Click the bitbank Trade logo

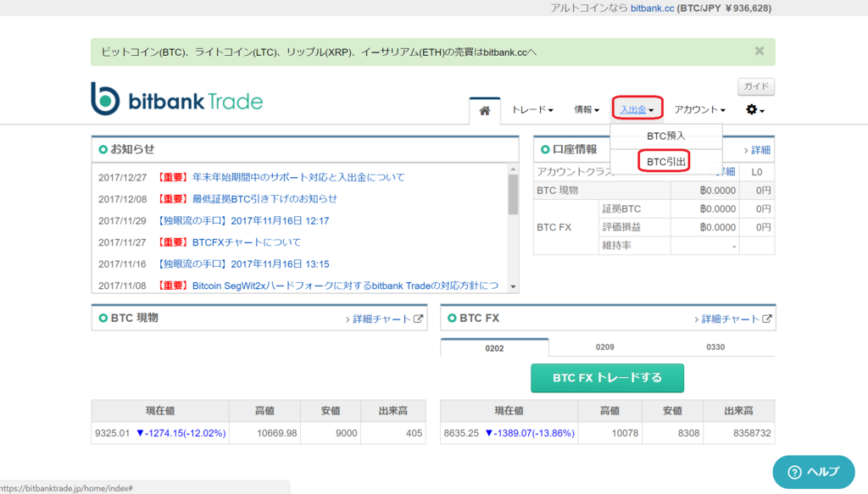[177, 99]
